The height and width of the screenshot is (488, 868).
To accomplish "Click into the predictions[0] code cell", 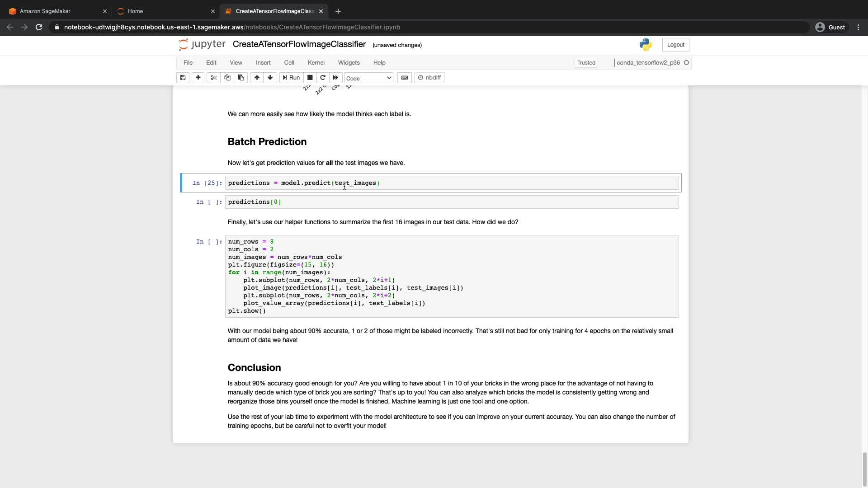I will 451,202.
